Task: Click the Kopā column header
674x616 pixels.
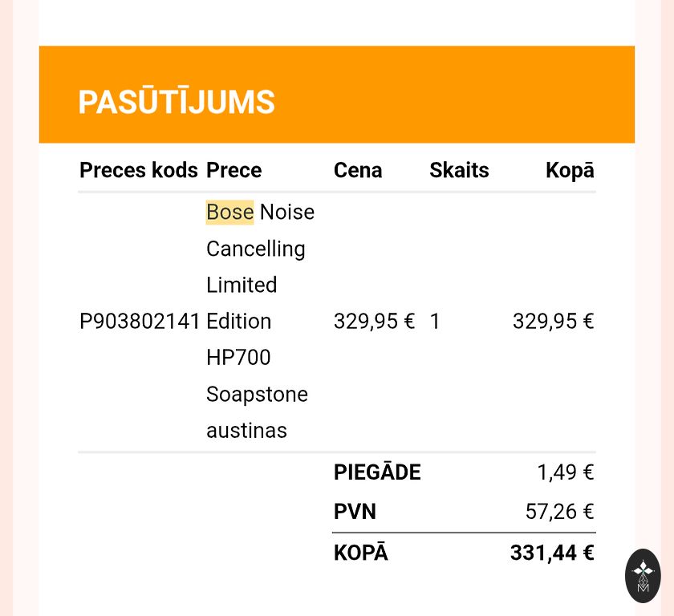Action: [570, 170]
